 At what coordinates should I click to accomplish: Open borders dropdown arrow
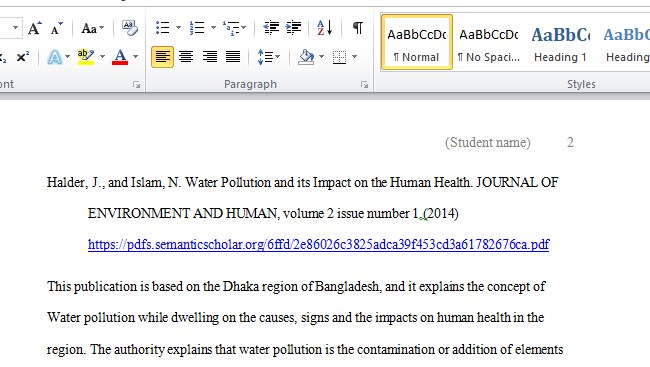pos(355,57)
